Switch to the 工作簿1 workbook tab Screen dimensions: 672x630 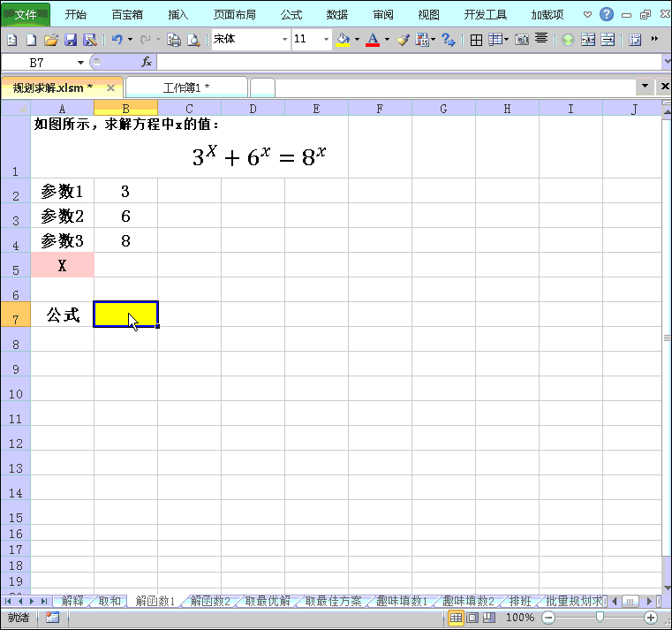(x=186, y=87)
